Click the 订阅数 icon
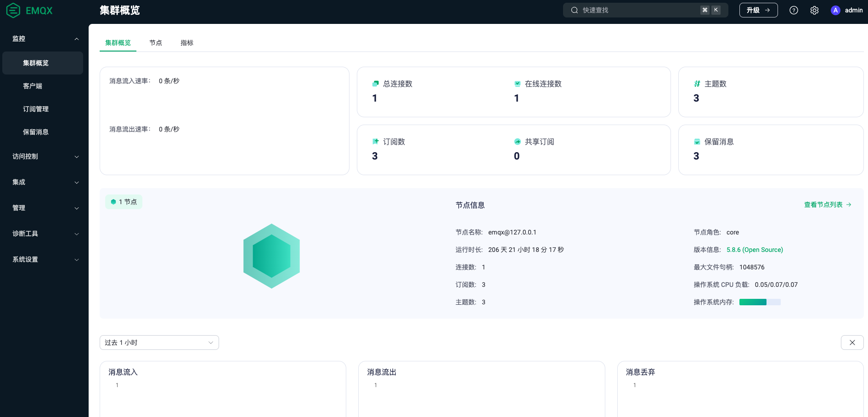 pyautogui.click(x=375, y=142)
